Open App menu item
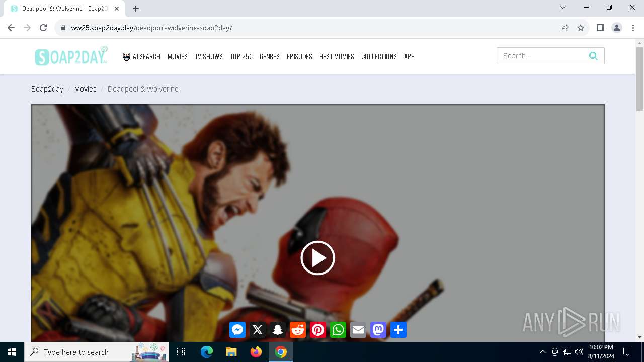Viewport: 644px width, 362px height. 409,56
